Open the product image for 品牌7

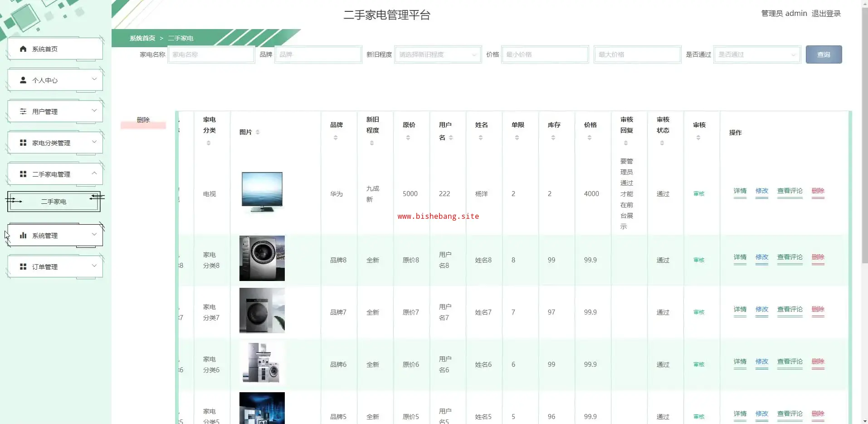[x=262, y=311]
